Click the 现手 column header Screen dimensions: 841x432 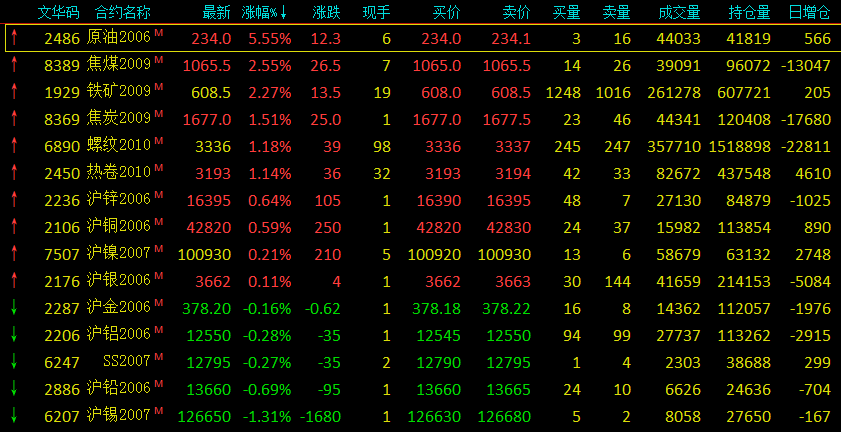377,12
